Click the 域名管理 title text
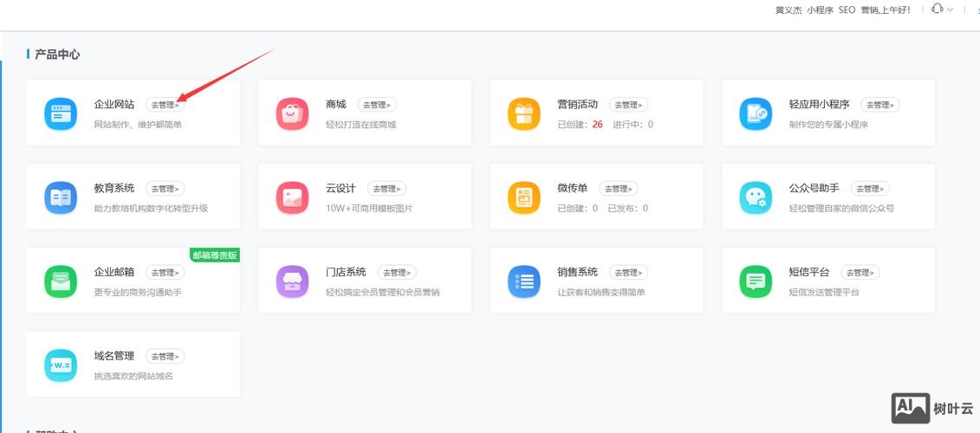The width and height of the screenshot is (980, 433). [x=114, y=356]
